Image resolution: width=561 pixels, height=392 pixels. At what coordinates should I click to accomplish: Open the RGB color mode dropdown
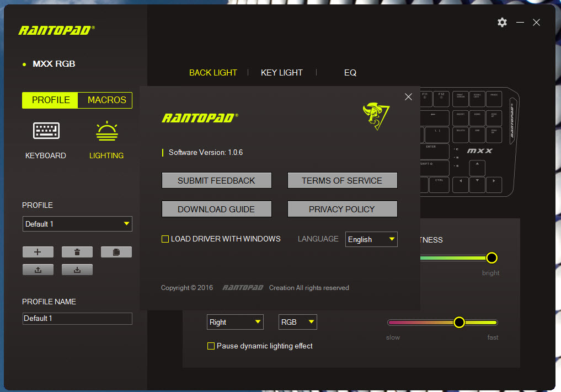pyautogui.click(x=298, y=322)
